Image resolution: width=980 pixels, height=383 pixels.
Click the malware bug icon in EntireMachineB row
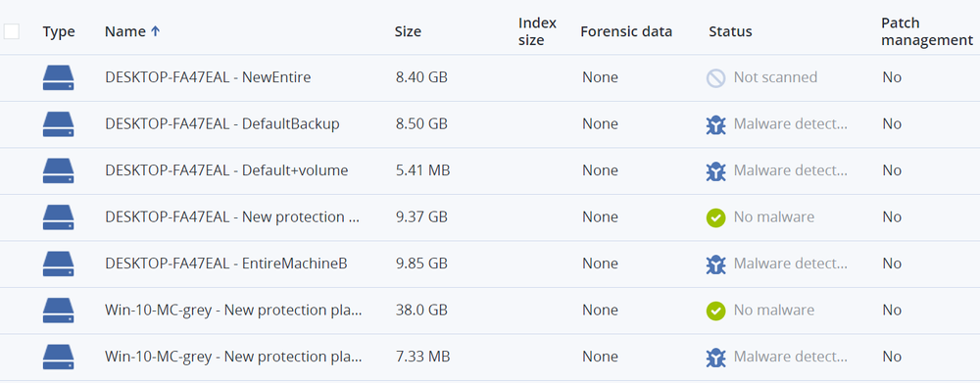tap(715, 263)
